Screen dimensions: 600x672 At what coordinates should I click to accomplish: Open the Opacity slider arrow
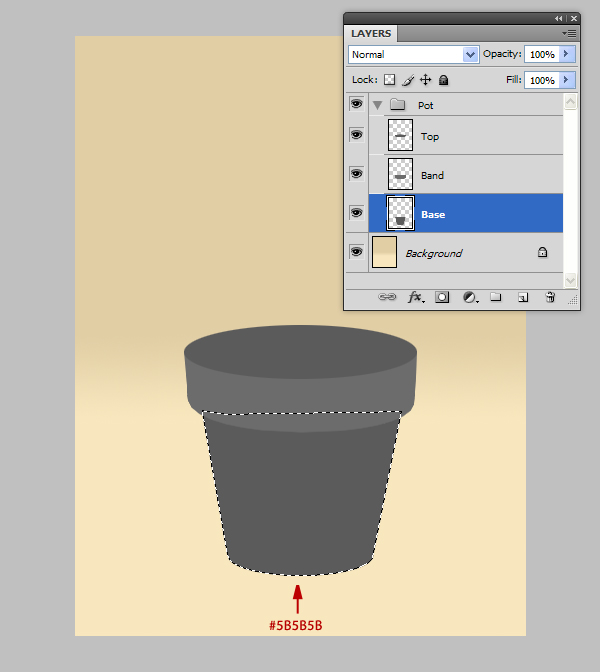[x=567, y=54]
